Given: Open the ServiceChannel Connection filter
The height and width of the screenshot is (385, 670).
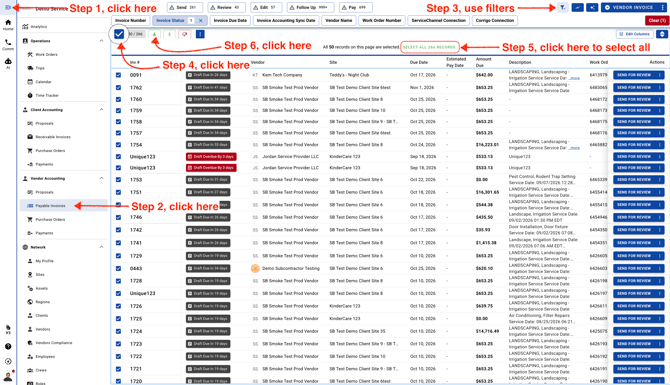Looking at the screenshot, I should pos(438,21).
